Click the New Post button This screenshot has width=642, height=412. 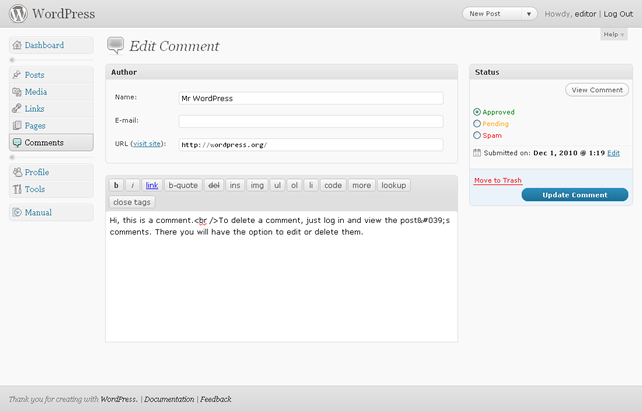pos(493,14)
